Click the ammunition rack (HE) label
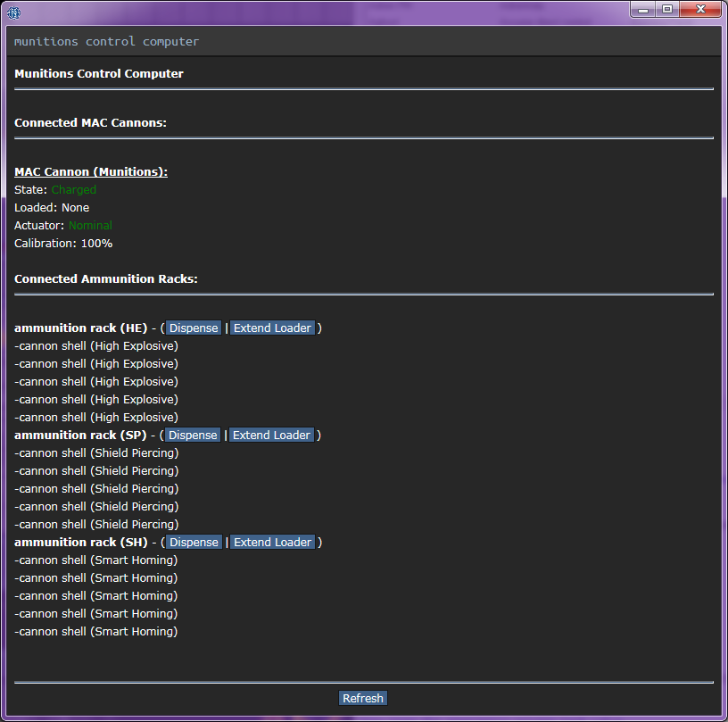Image resolution: width=728 pixels, height=722 pixels. (80, 328)
